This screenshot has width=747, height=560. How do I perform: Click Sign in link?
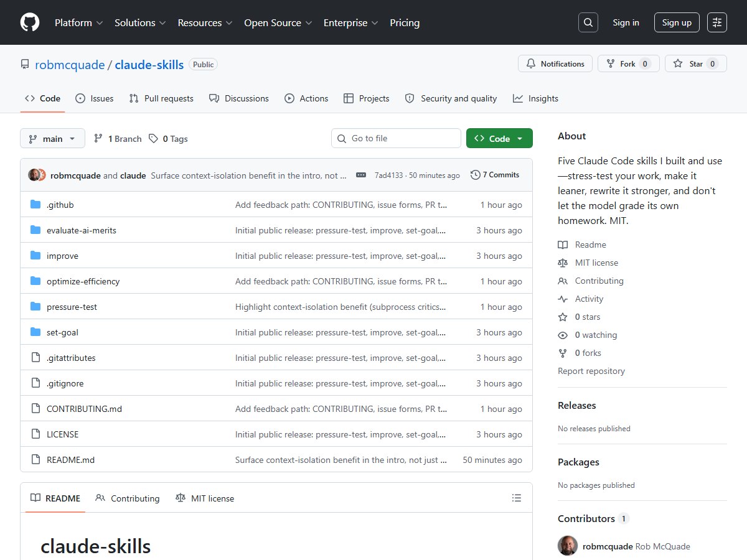(626, 22)
